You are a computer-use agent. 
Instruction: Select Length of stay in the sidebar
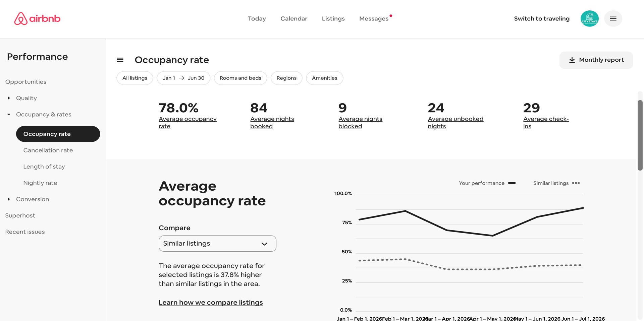click(44, 167)
